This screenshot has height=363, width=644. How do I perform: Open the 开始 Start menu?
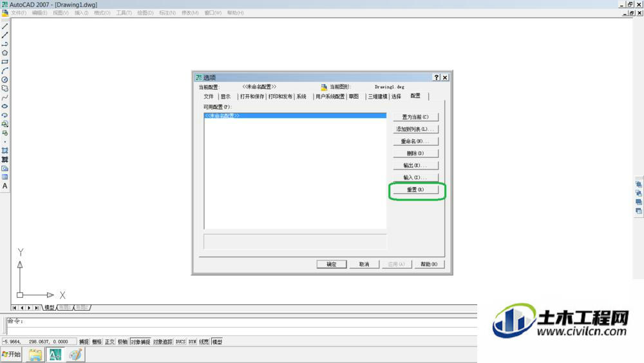point(12,355)
